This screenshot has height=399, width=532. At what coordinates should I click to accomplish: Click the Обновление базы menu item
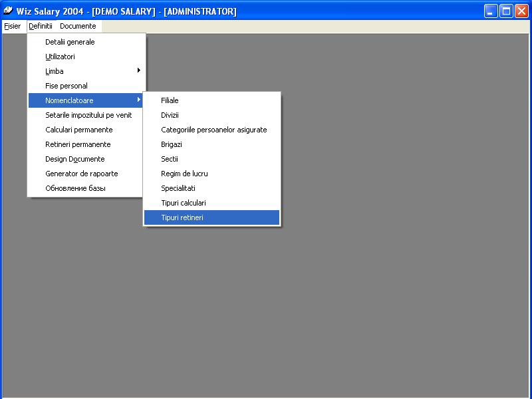coord(75,188)
